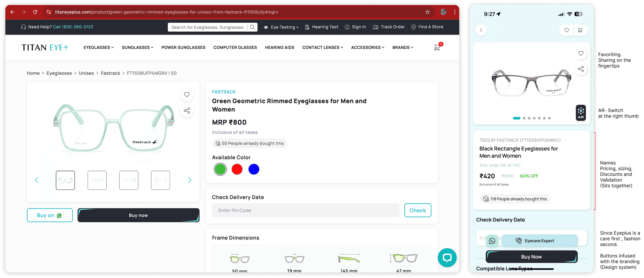Click Buy on WhatsApp button
This screenshot has width=644, height=278.
tap(50, 215)
